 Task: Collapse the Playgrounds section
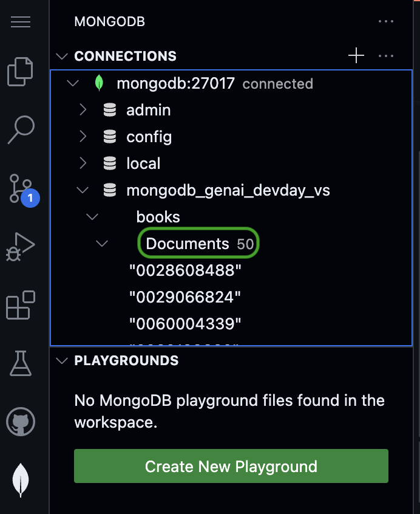coord(62,361)
